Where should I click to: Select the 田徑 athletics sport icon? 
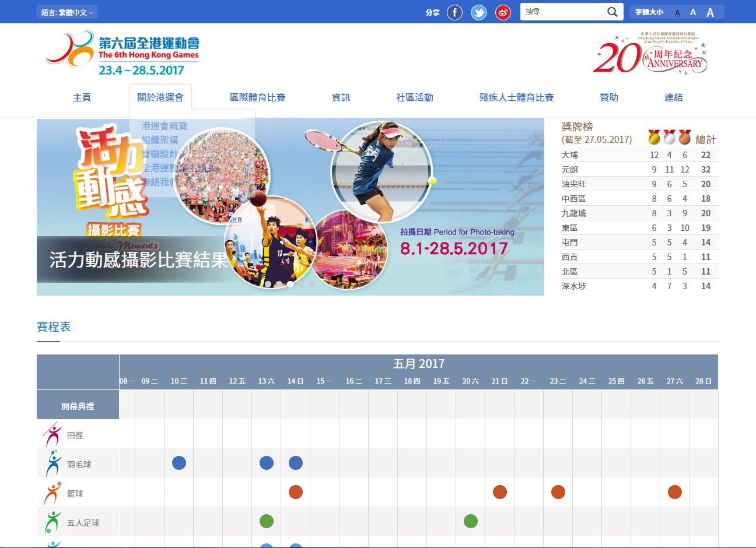pyautogui.click(x=52, y=435)
